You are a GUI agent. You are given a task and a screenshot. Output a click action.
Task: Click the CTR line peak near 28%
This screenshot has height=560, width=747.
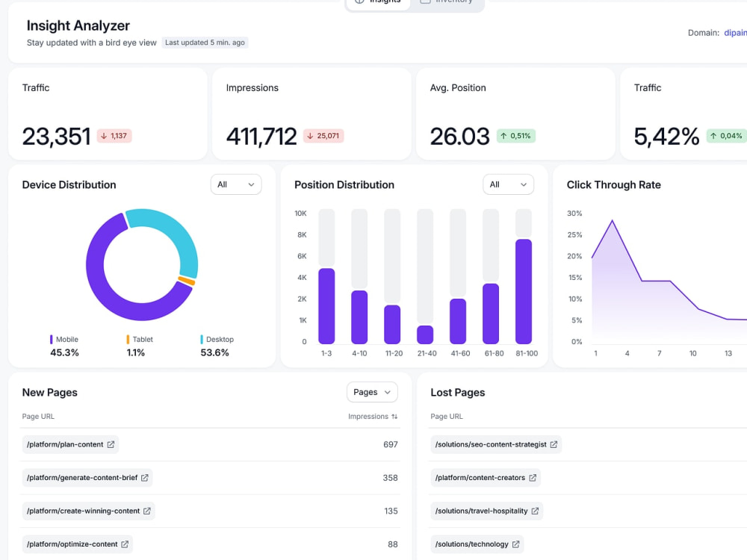coord(613,220)
